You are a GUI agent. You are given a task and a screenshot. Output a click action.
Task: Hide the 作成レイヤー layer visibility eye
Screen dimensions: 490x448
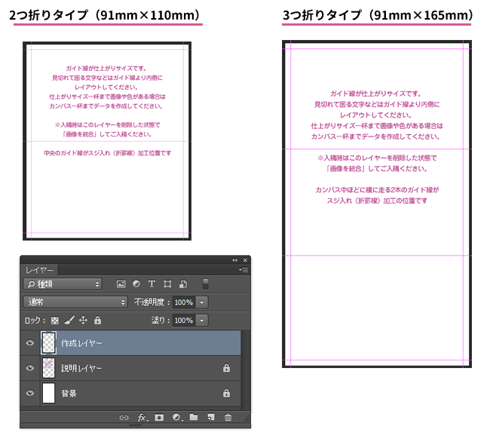coord(30,342)
